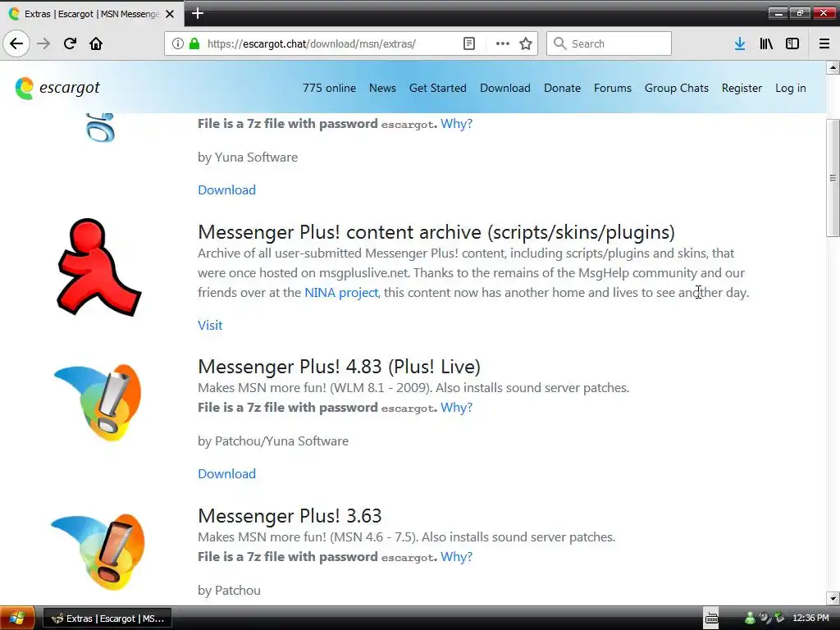This screenshot has height=630, width=840.
Task: Open Group Chats page
Action: point(677,88)
